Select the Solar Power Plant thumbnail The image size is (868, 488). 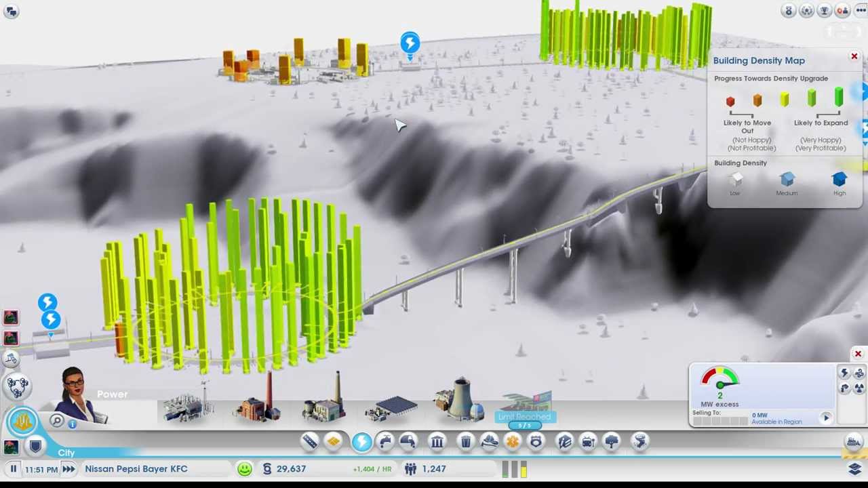coord(393,409)
